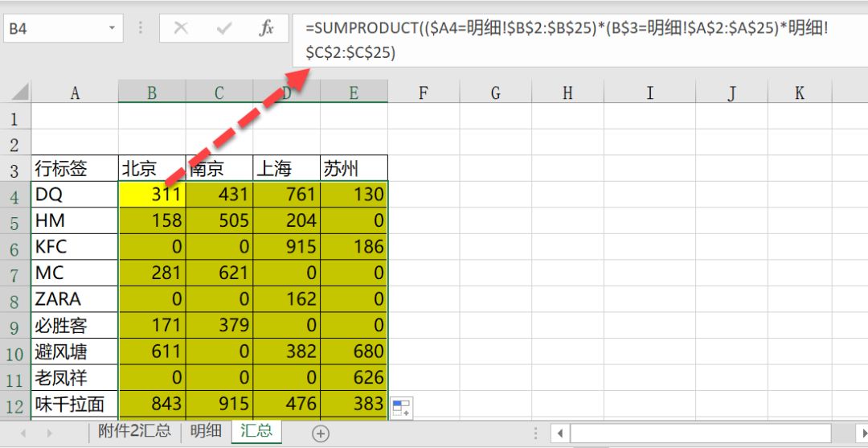Select column A header
Screen dimensions: 868x448
click(x=75, y=92)
